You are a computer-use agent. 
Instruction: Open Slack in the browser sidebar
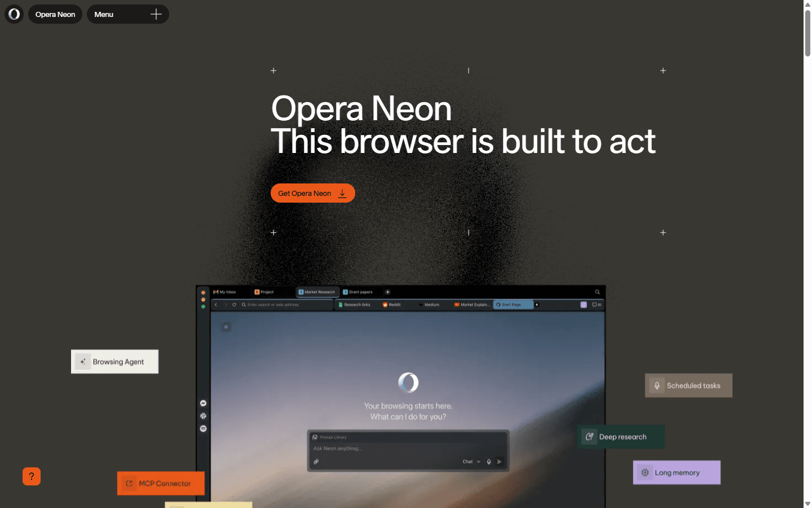pos(204,416)
